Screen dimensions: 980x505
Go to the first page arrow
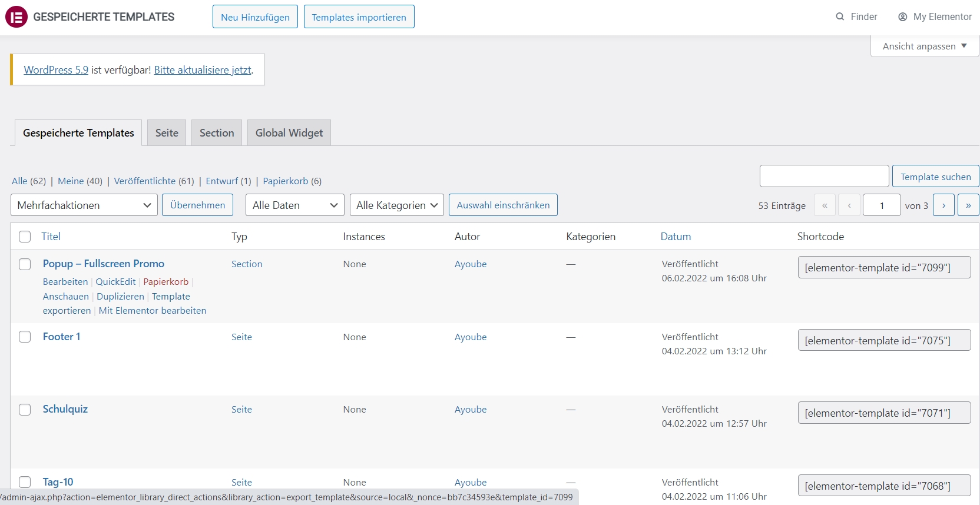825,205
